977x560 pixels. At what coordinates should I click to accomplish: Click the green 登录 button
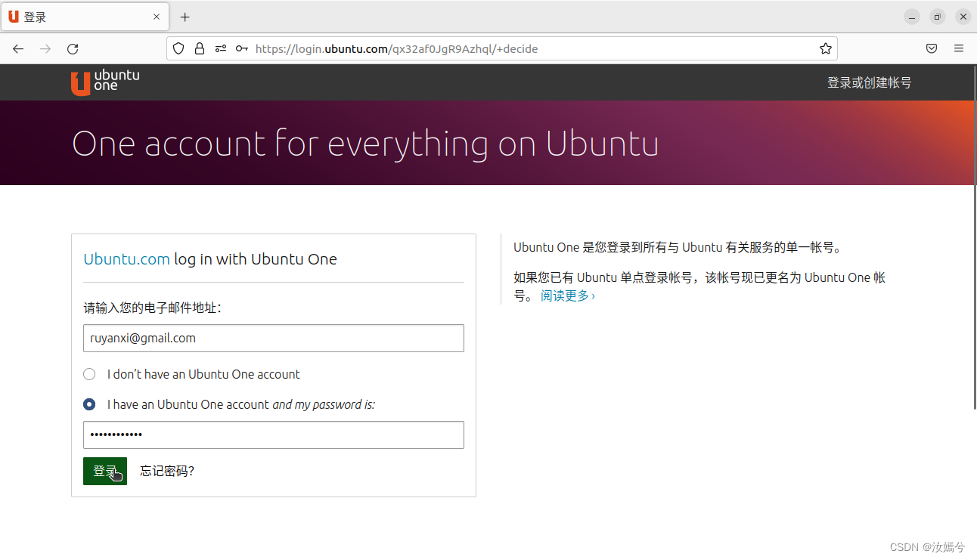pos(105,471)
